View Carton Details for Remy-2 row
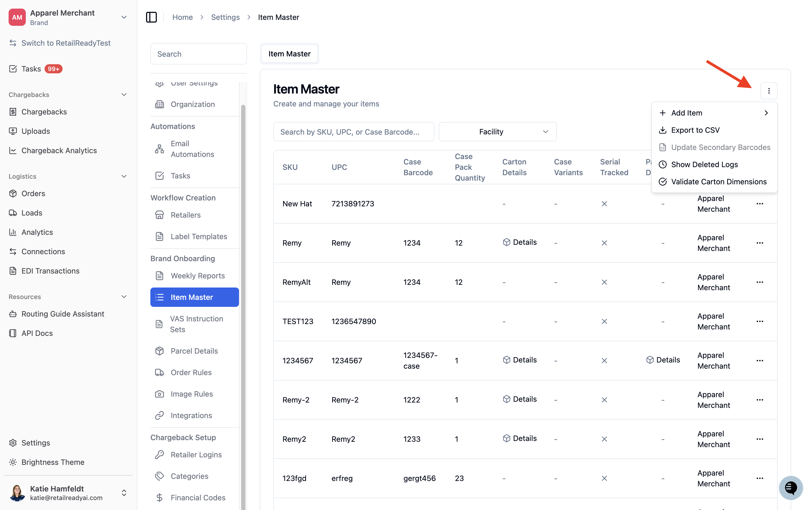 pyautogui.click(x=519, y=399)
